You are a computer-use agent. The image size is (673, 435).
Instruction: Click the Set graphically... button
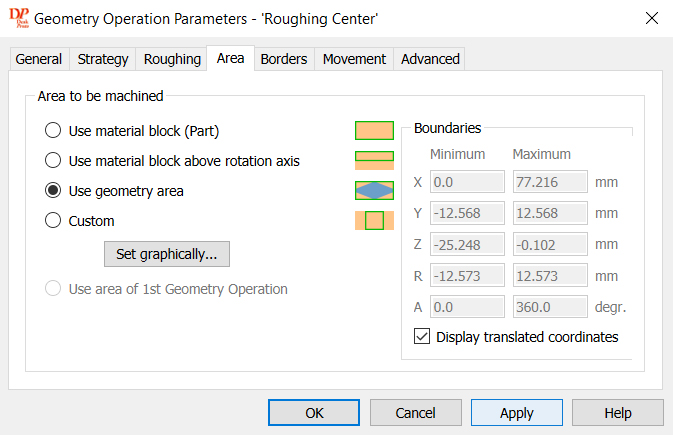167,254
